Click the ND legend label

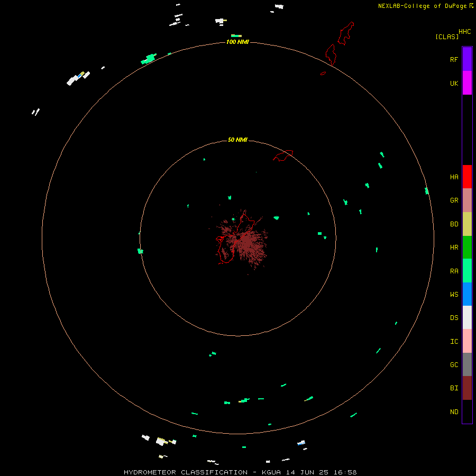(454, 412)
